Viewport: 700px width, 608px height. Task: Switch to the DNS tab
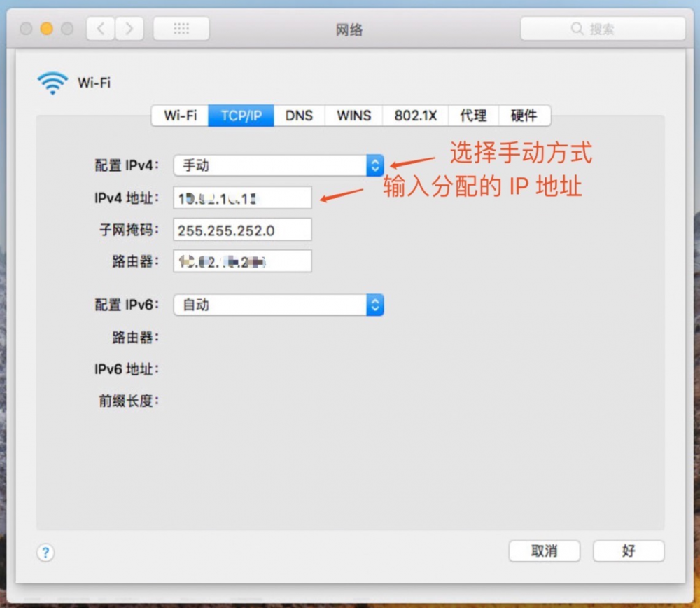click(299, 116)
